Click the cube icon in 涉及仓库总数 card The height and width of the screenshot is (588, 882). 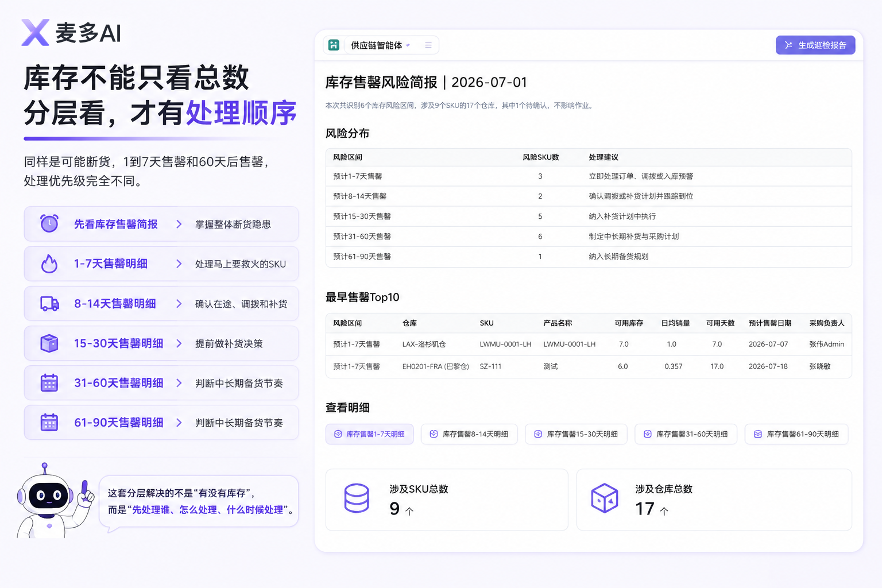[x=605, y=498]
